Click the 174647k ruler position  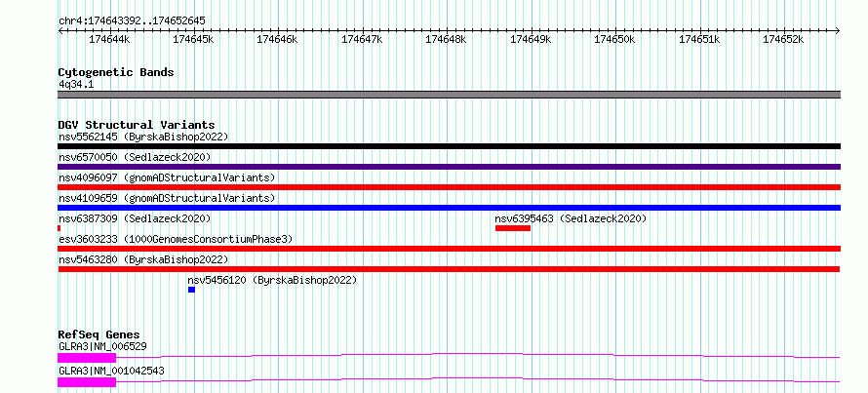pos(362,39)
